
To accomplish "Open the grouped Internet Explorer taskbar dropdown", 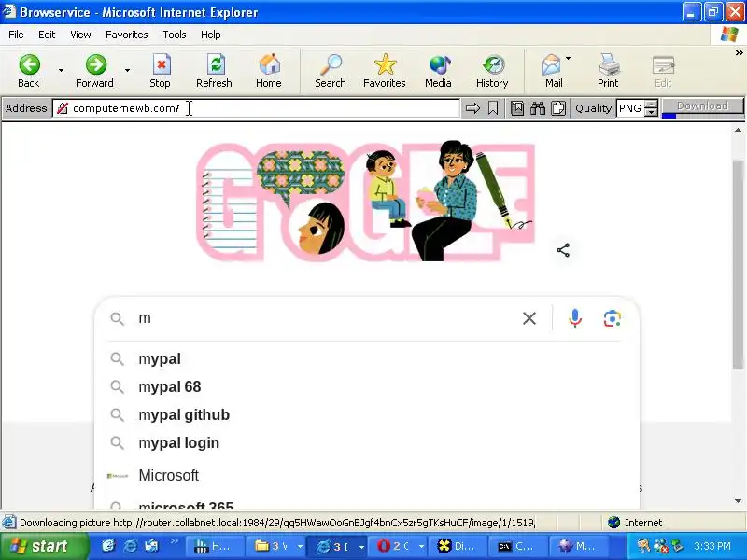I will click(x=361, y=547).
